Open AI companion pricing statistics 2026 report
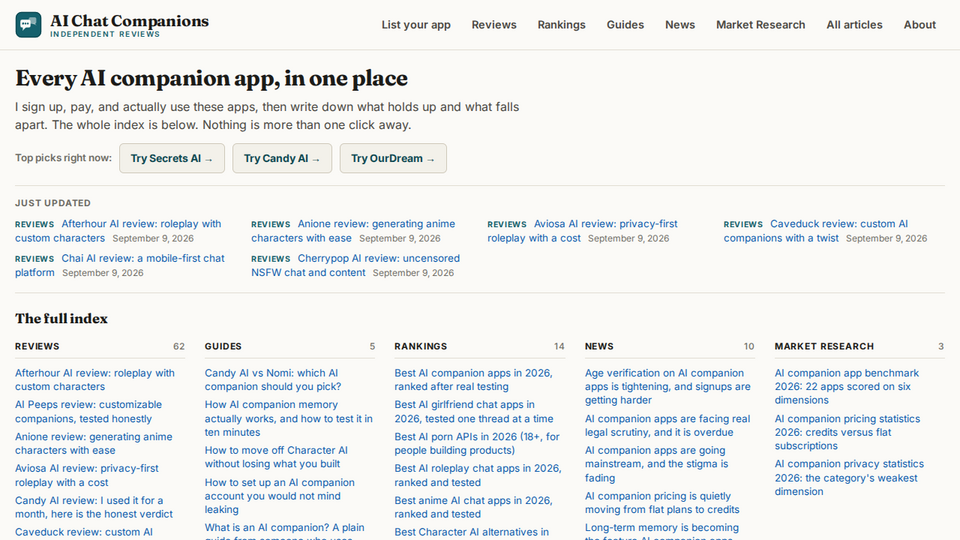 coord(847,432)
